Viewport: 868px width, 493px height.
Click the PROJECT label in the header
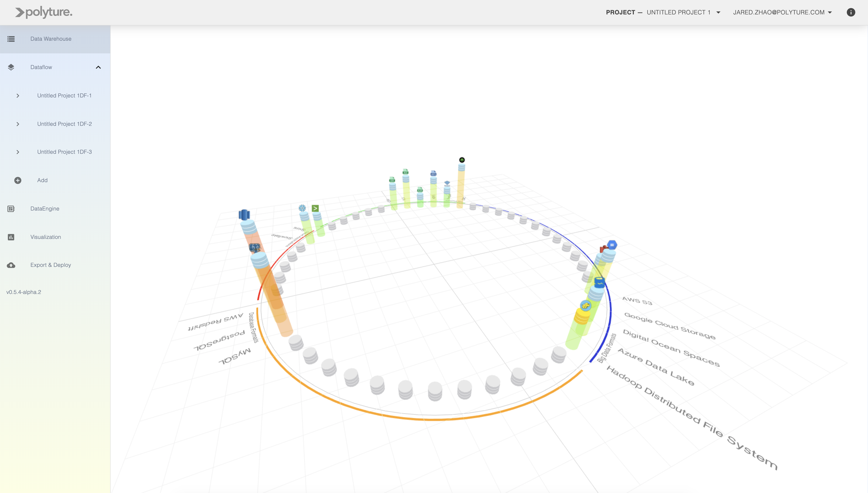coord(620,12)
